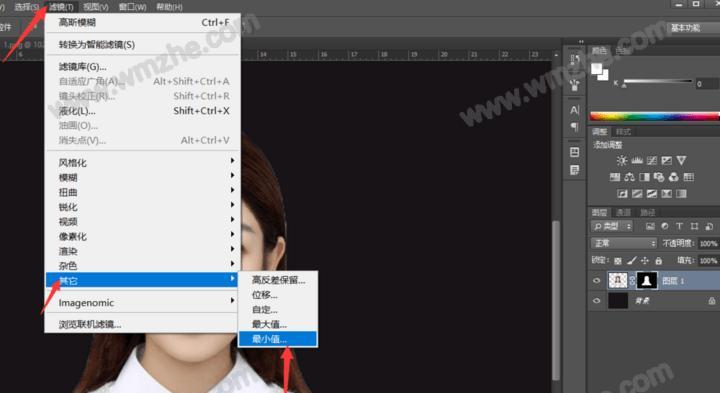Screen dimensions: 720x393
Task: Toggle lock all for the layer
Action: 658,261
